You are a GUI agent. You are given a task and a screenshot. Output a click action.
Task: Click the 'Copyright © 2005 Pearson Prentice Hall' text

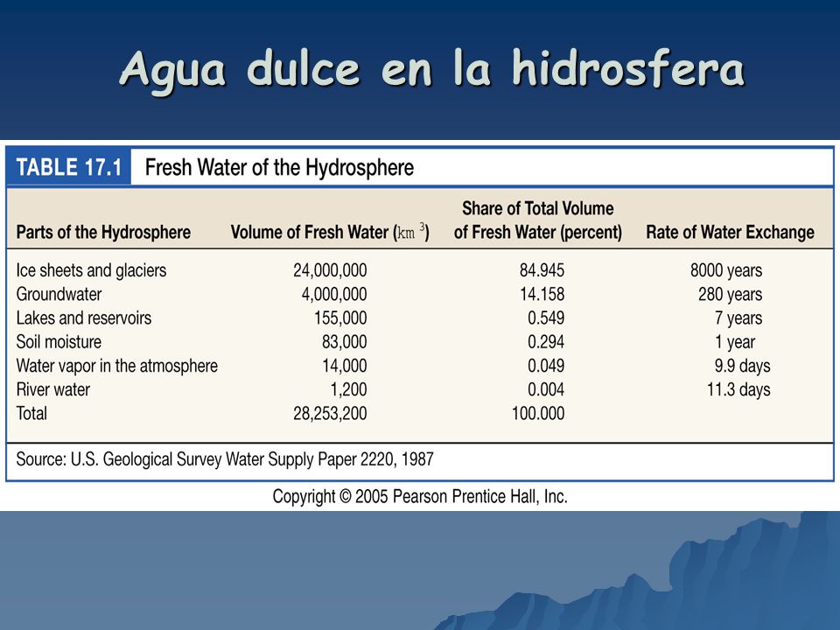(x=420, y=497)
